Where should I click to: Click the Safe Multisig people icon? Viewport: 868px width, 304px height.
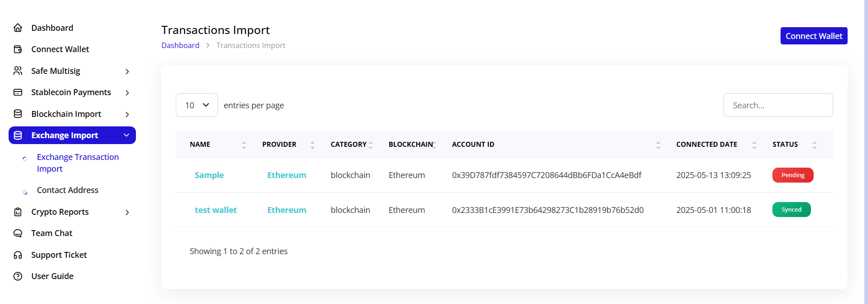[17, 71]
